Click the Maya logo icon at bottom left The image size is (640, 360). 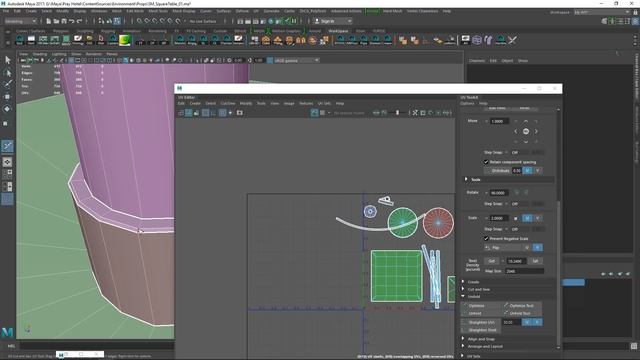point(7,332)
